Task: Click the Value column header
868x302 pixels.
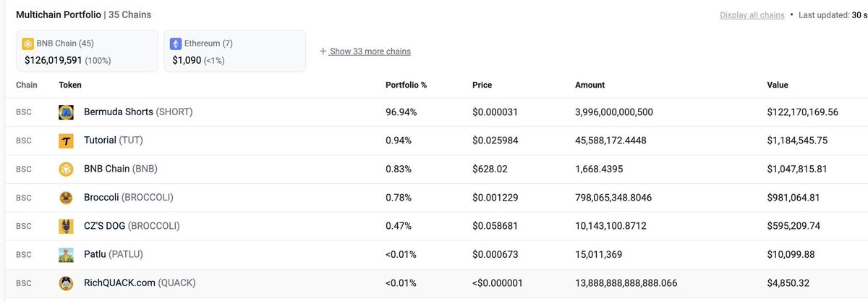Action: [778, 85]
